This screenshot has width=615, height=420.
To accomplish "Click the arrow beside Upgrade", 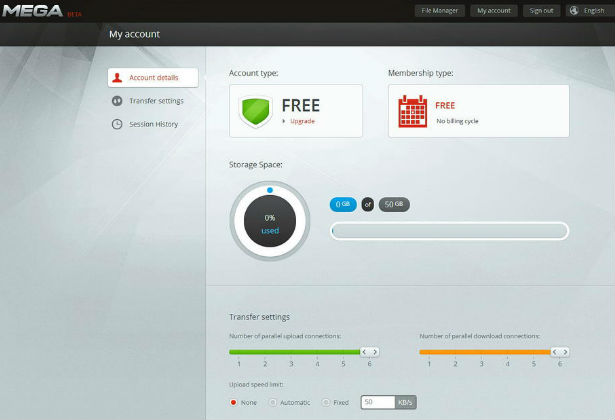I will pyautogui.click(x=284, y=121).
